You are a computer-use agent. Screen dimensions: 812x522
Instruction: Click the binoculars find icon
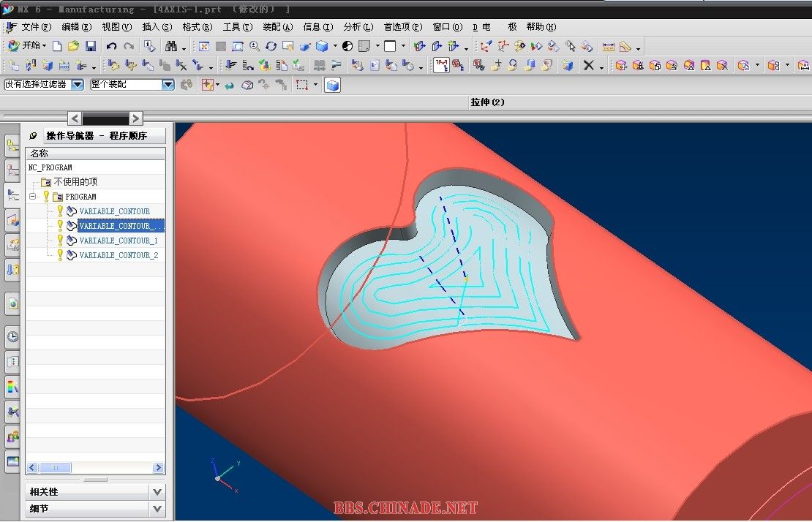[171, 46]
